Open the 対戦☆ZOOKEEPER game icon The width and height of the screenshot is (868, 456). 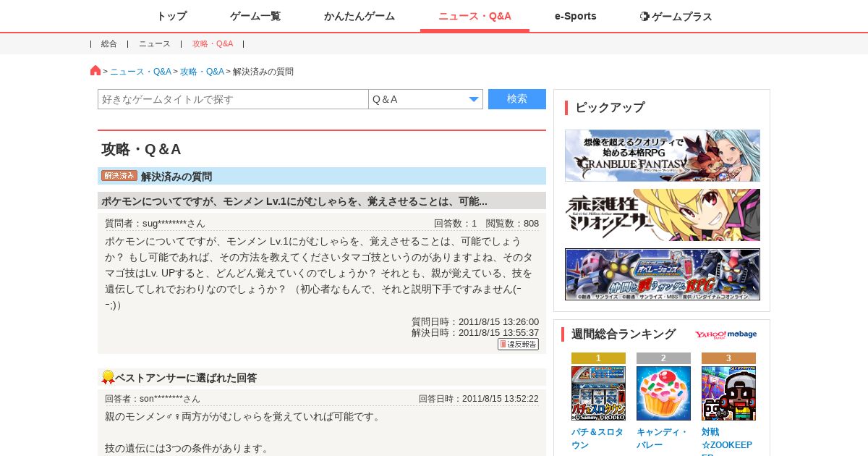click(728, 393)
